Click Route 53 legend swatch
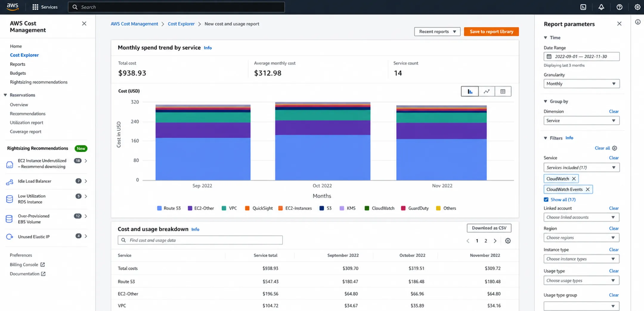The image size is (644, 311). coord(159,208)
